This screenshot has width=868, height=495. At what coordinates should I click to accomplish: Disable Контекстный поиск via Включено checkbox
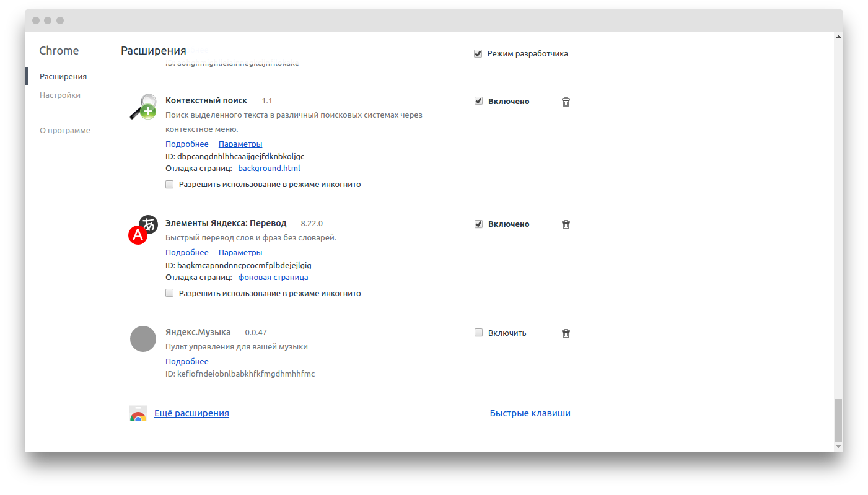pyautogui.click(x=478, y=101)
